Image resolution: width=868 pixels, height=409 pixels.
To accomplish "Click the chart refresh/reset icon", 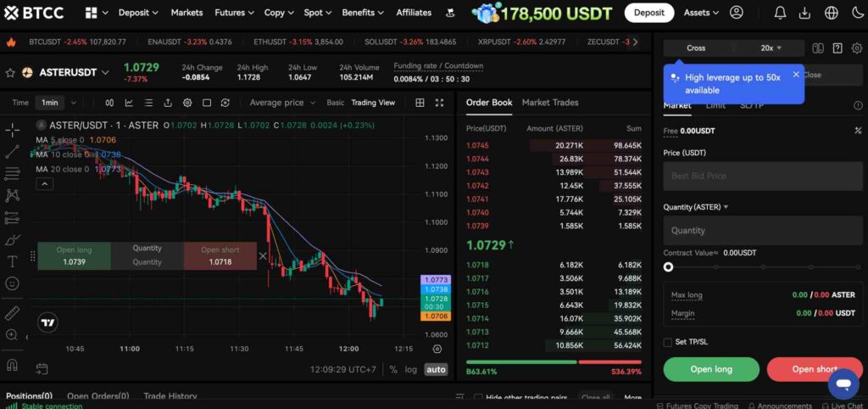I will tap(225, 103).
